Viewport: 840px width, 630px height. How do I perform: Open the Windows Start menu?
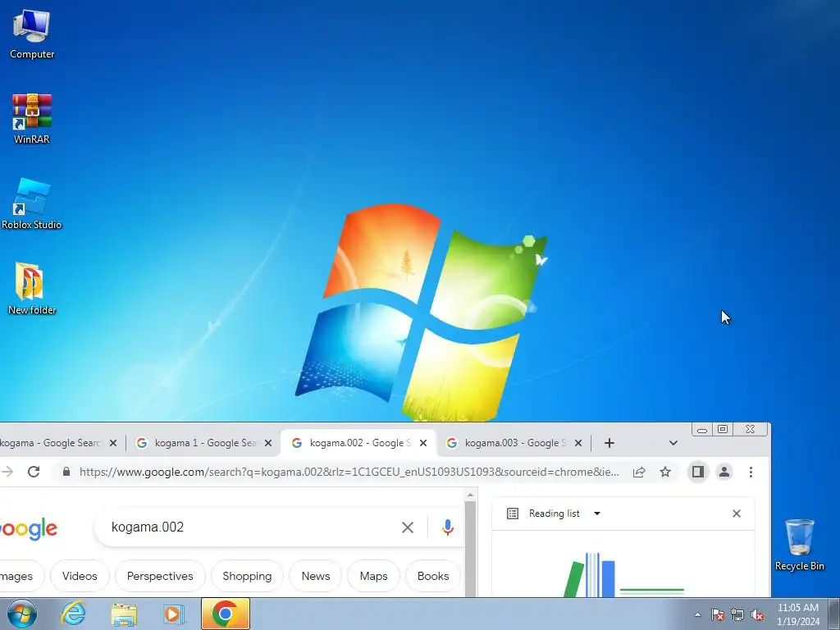[21, 614]
